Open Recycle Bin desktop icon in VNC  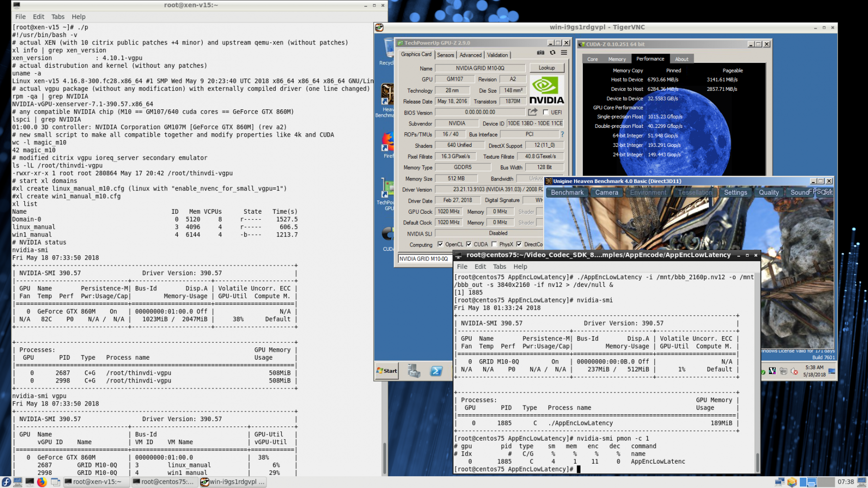pyautogui.click(x=388, y=52)
